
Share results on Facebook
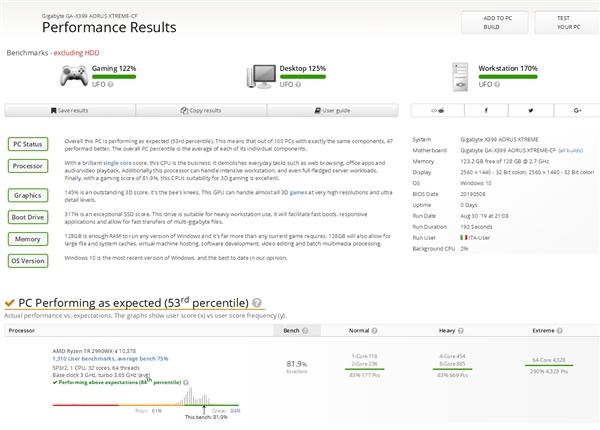486,110
